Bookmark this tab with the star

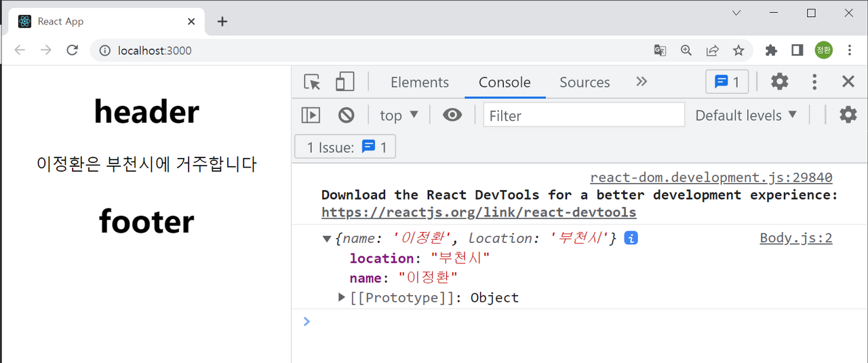pyautogui.click(x=738, y=50)
